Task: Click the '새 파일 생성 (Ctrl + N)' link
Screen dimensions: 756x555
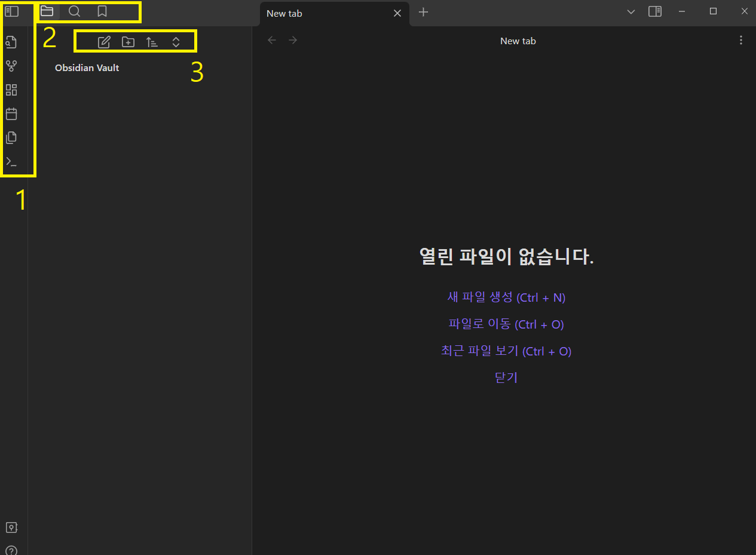Action: click(x=506, y=298)
